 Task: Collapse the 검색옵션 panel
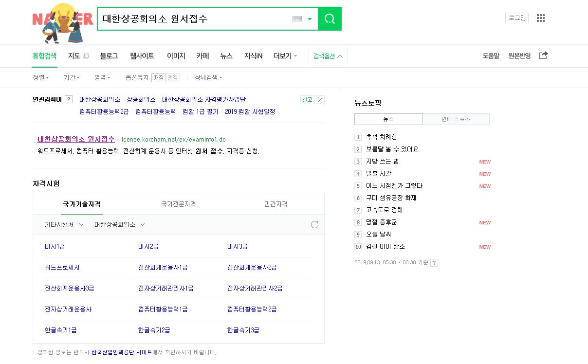pos(328,56)
